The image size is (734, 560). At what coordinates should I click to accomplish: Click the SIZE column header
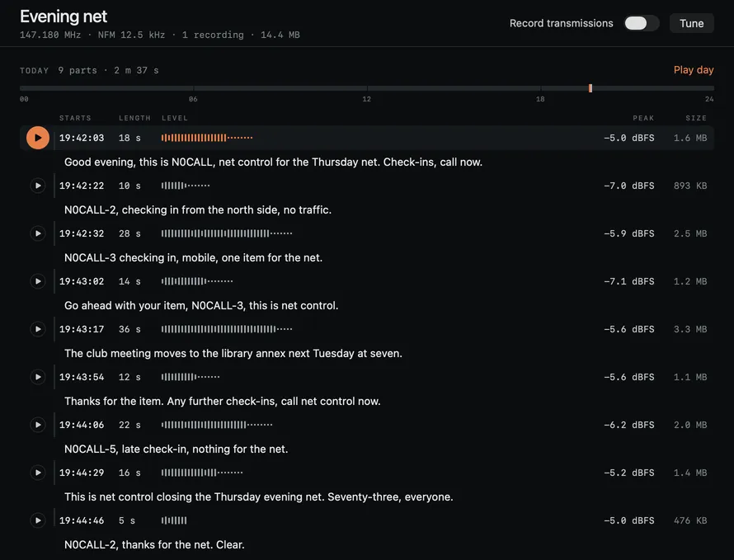tap(696, 118)
